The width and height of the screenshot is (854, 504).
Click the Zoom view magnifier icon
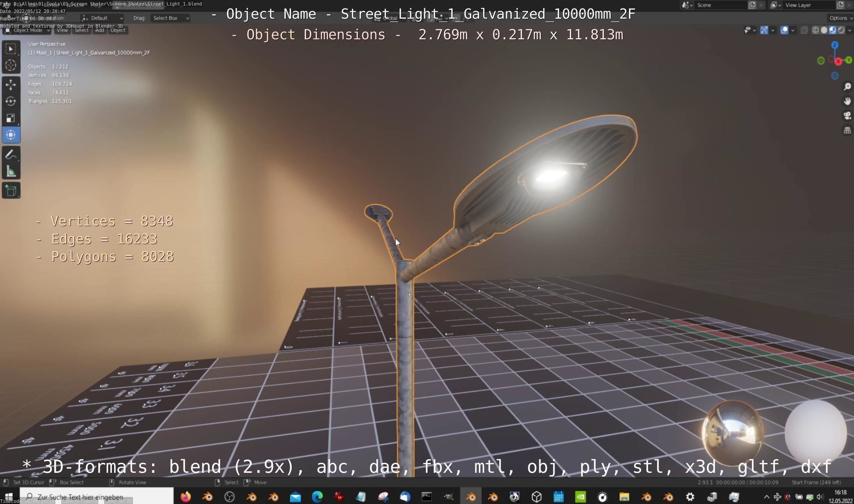(847, 87)
